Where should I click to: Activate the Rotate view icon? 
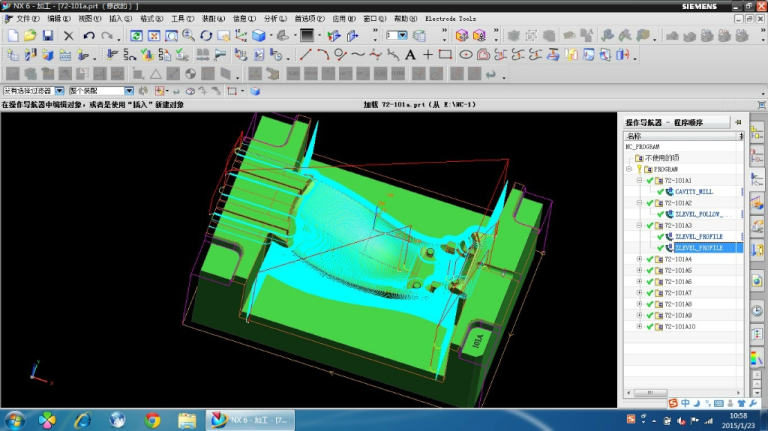206,36
